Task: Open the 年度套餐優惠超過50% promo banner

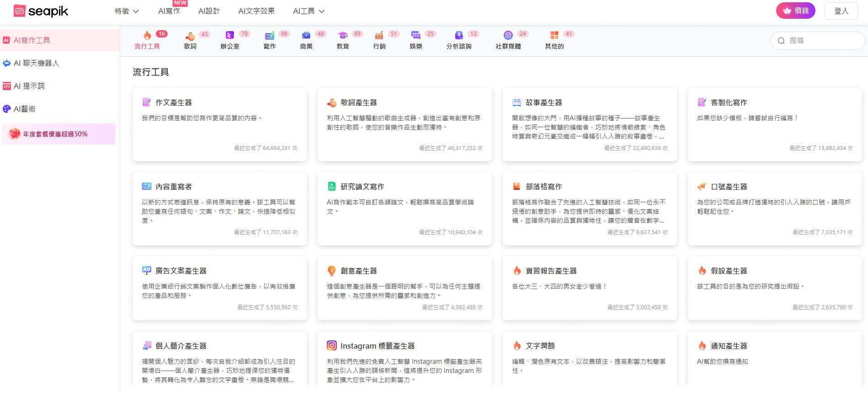Action: 59,134
